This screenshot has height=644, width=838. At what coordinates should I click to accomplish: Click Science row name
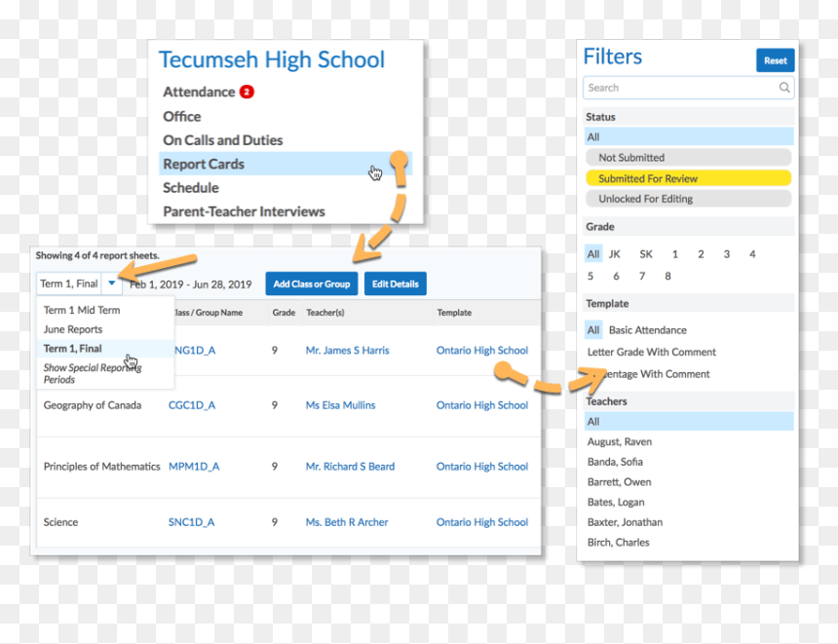click(60, 522)
